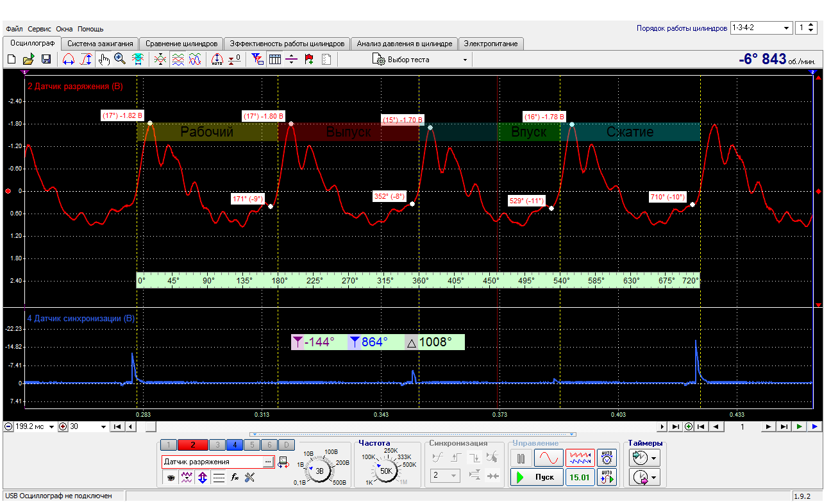Switch to Электропитание tab
This screenshot has height=504, width=831.
coord(491,44)
